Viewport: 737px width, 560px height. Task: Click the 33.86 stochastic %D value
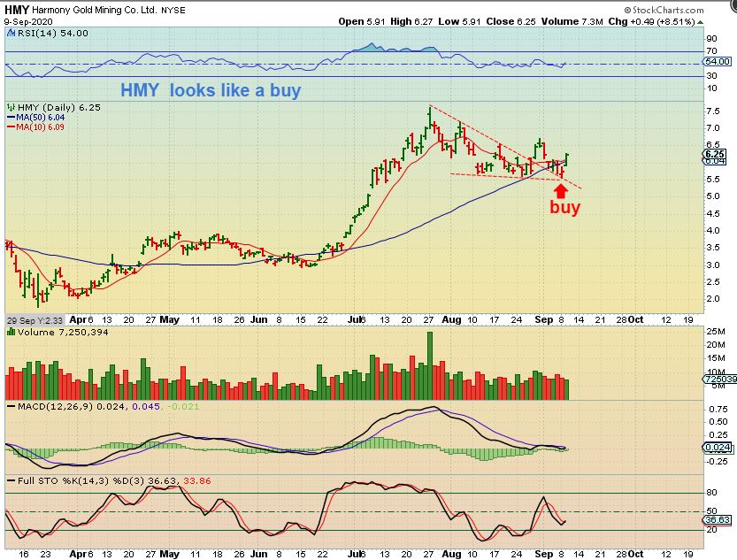(x=197, y=481)
